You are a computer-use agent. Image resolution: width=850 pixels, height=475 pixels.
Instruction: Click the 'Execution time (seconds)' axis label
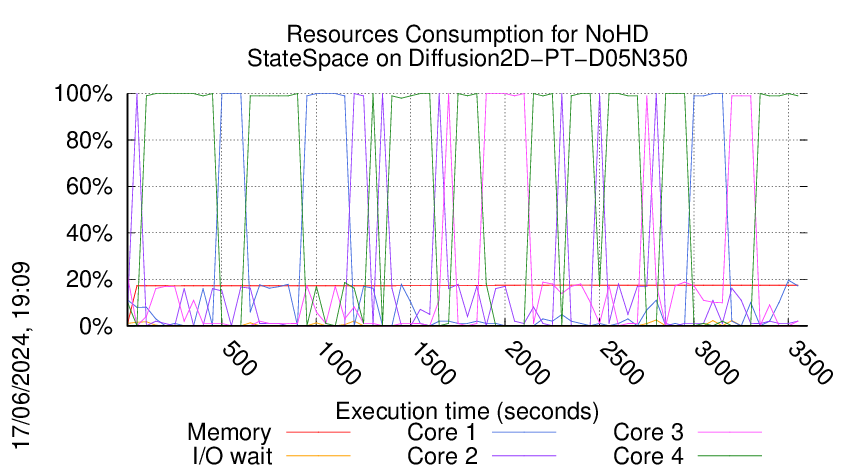point(467,411)
